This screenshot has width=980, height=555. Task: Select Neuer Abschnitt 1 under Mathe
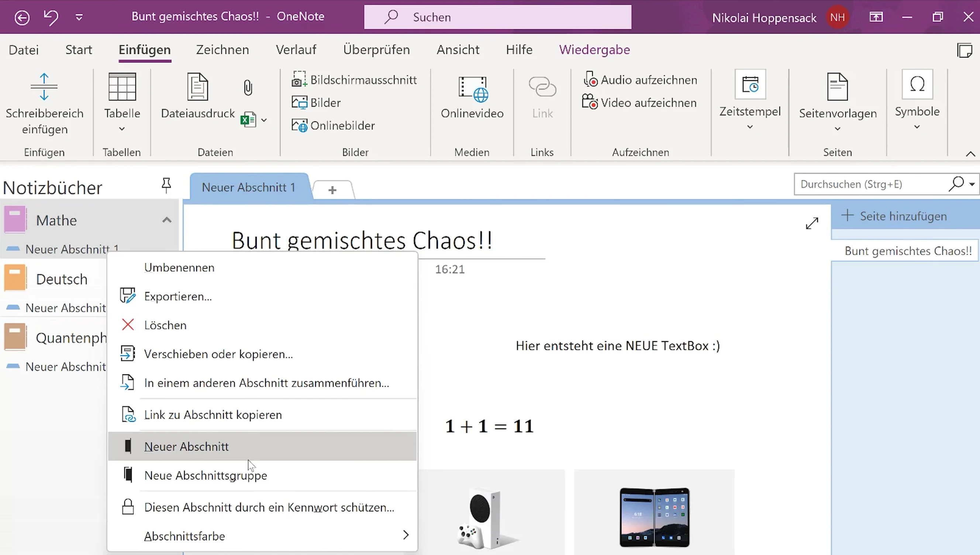pyautogui.click(x=72, y=249)
